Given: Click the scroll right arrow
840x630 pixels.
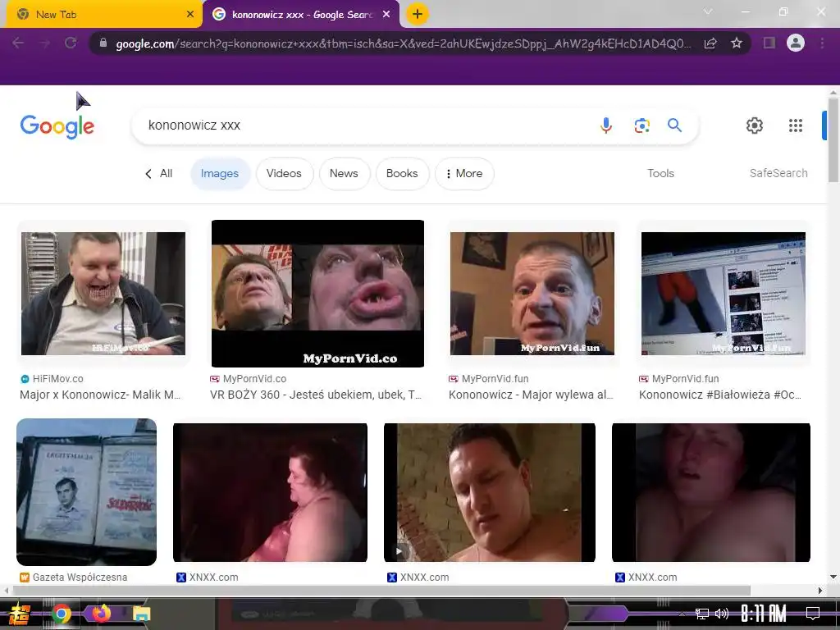Looking at the screenshot, I should tap(820, 591).
